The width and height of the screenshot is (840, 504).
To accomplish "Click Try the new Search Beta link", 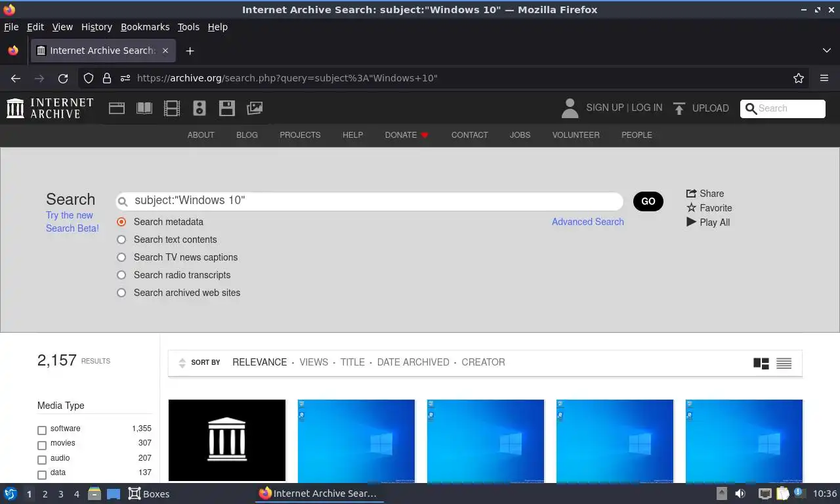I will coord(72,222).
